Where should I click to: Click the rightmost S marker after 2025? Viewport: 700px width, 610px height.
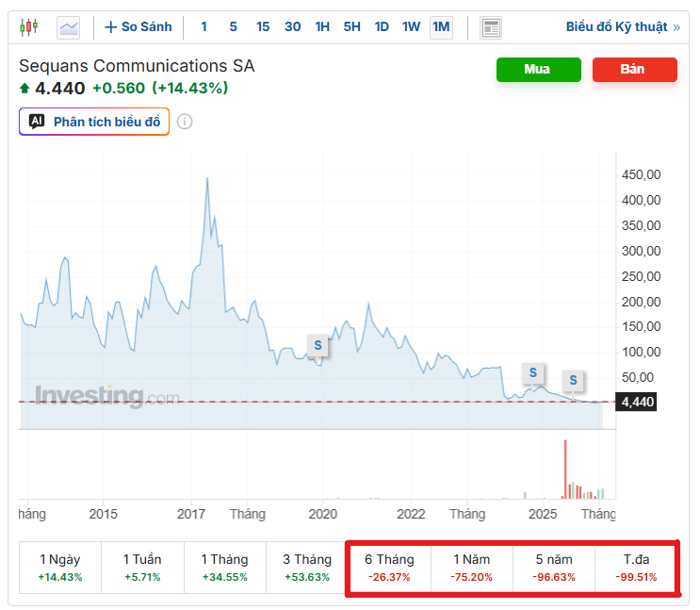(573, 380)
